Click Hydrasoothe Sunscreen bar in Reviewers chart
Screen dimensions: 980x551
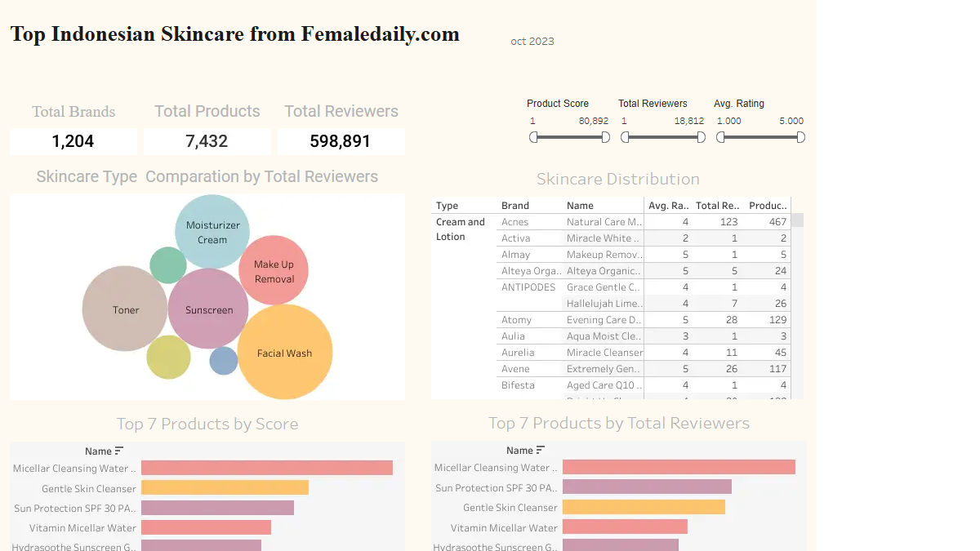click(621, 544)
